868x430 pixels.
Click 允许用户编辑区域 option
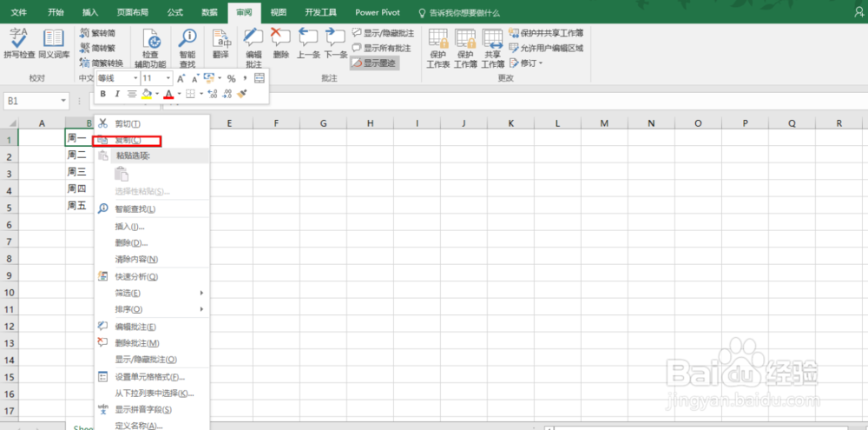[x=546, y=48]
